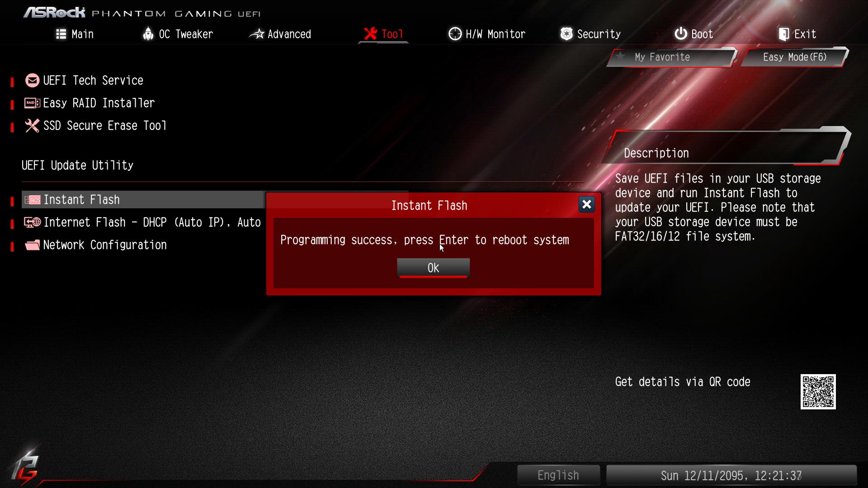Image resolution: width=868 pixels, height=488 pixels.
Task: Click the Security menu icon
Action: [x=565, y=34]
